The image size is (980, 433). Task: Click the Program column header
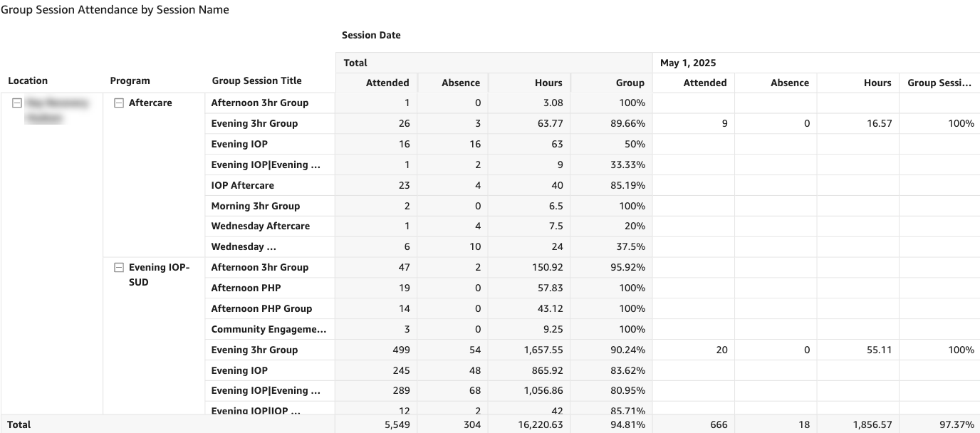pos(130,81)
